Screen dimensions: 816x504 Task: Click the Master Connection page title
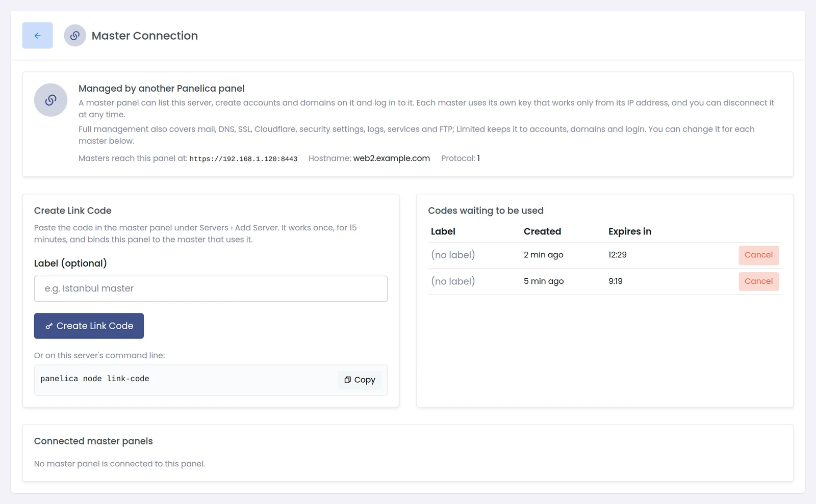coord(145,36)
